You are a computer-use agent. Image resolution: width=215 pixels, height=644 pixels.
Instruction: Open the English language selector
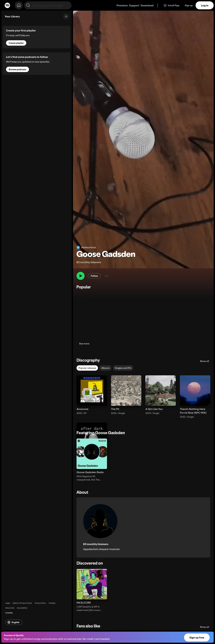click(x=14, y=622)
